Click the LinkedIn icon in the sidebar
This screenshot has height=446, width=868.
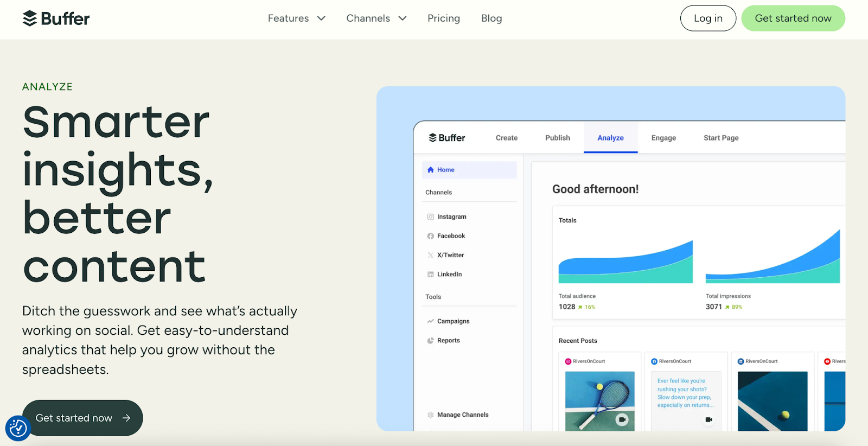tap(431, 275)
